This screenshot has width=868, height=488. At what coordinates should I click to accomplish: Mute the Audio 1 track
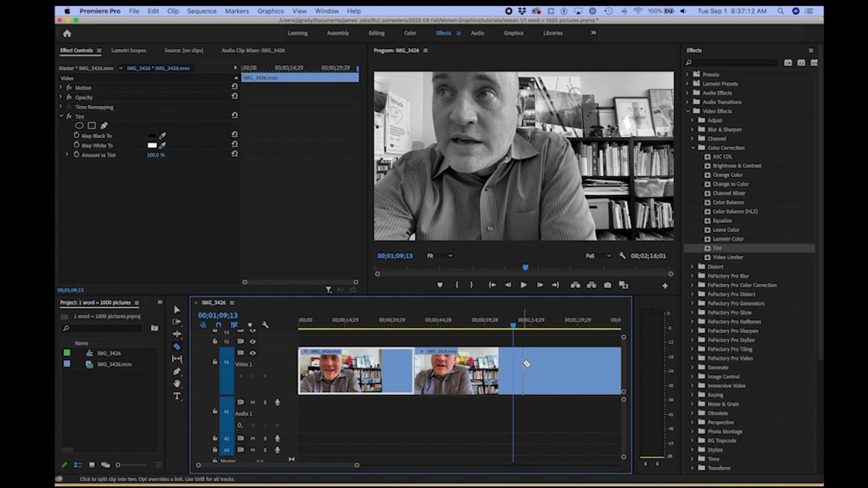tap(253, 402)
